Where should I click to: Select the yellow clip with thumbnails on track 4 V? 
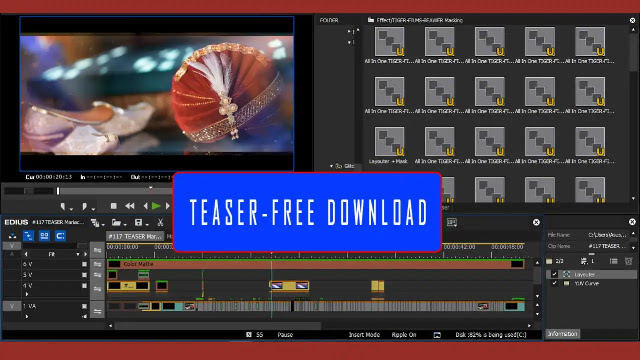coord(289,286)
